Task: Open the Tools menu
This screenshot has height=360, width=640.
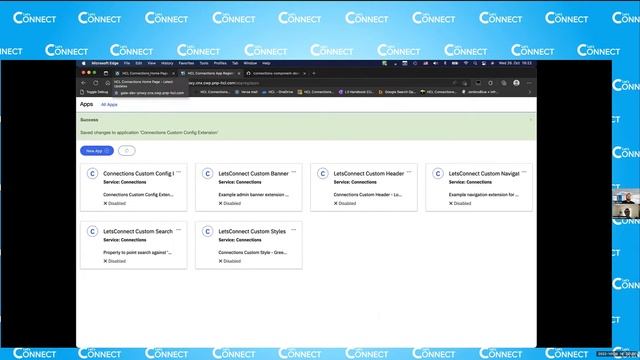Action: pyautogui.click(x=204, y=63)
